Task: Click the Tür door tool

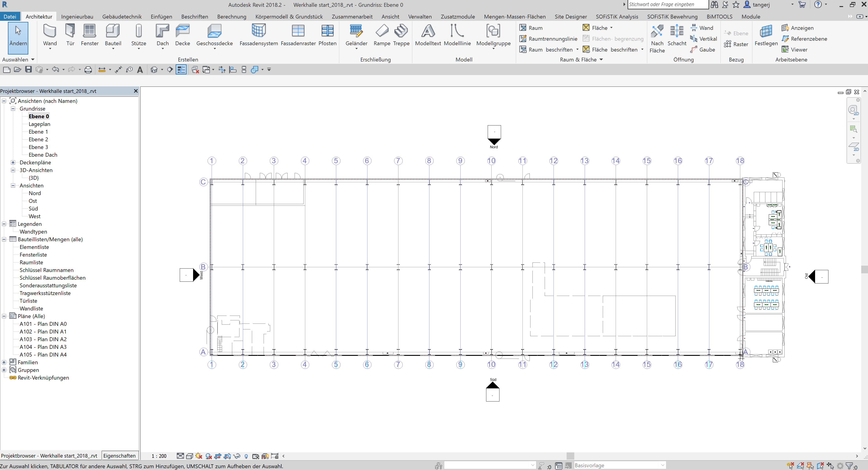Action: tap(70, 35)
